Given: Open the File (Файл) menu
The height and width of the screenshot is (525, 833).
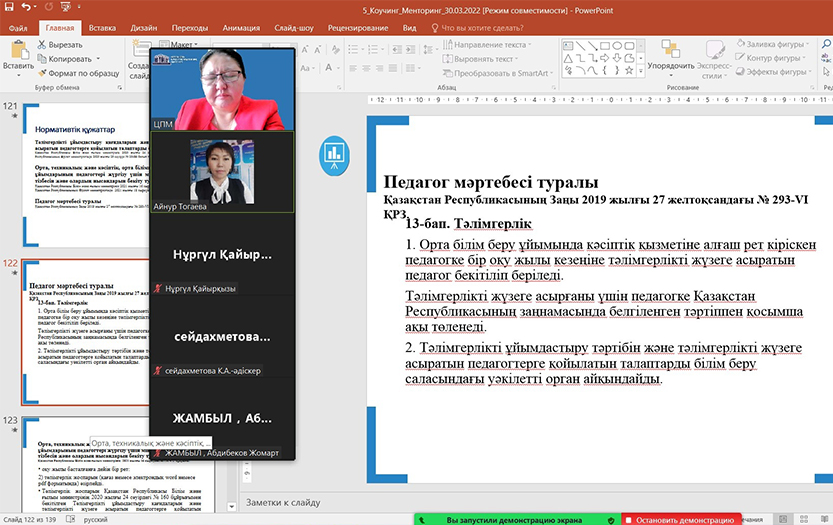Looking at the screenshot, I should click(x=18, y=28).
